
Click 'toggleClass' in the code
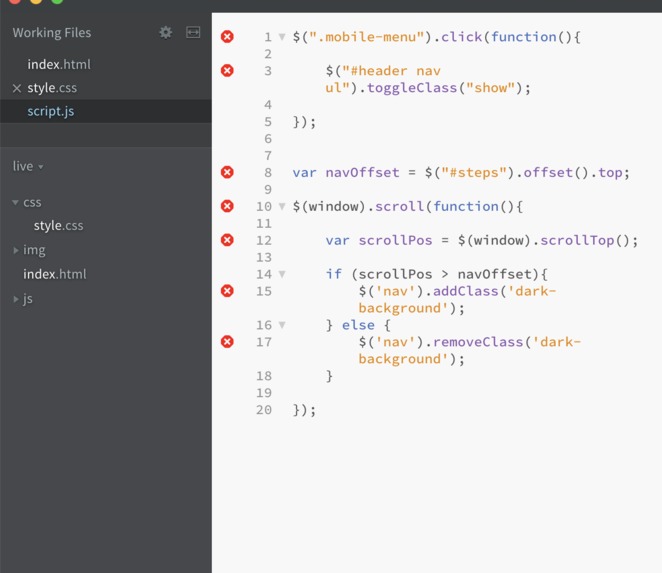(x=412, y=88)
